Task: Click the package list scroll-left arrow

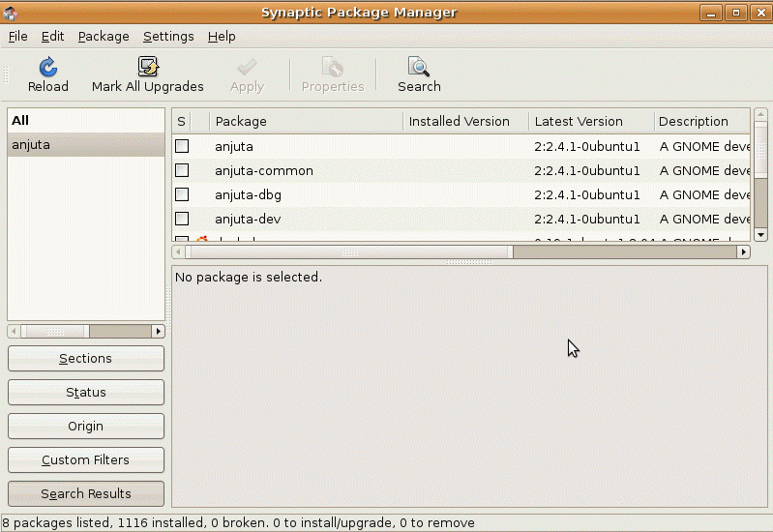Action: pyautogui.click(x=179, y=251)
